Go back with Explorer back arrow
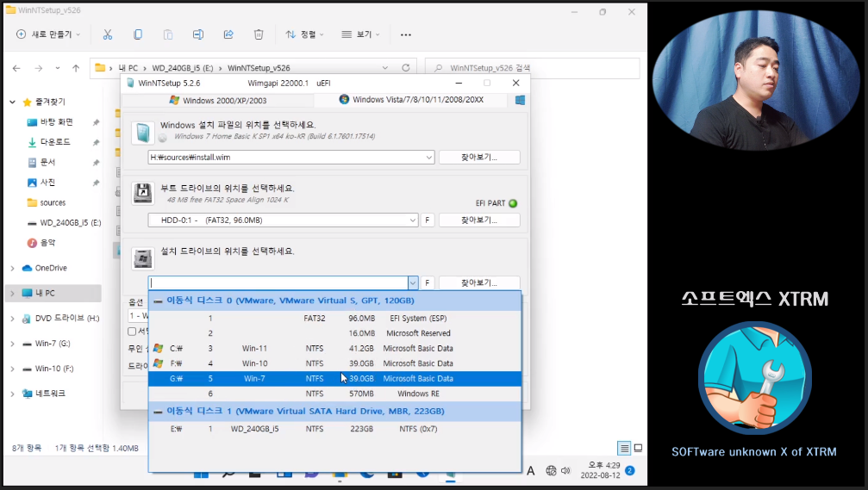 pyautogui.click(x=16, y=68)
